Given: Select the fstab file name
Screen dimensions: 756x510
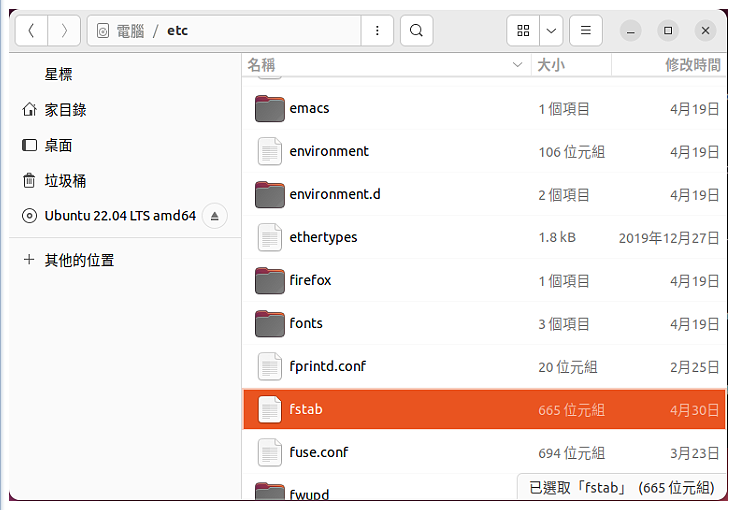Looking at the screenshot, I should tap(306, 409).
